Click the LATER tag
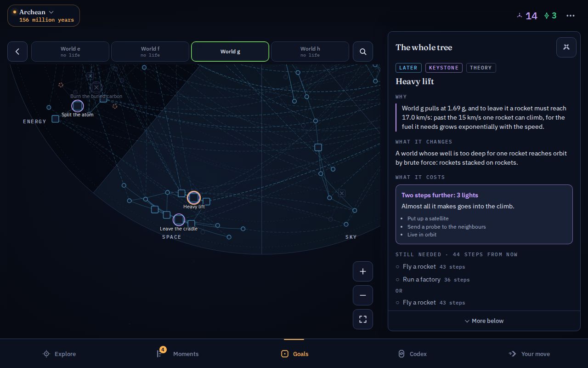This screenshot has width=588, height=368. 408,68
